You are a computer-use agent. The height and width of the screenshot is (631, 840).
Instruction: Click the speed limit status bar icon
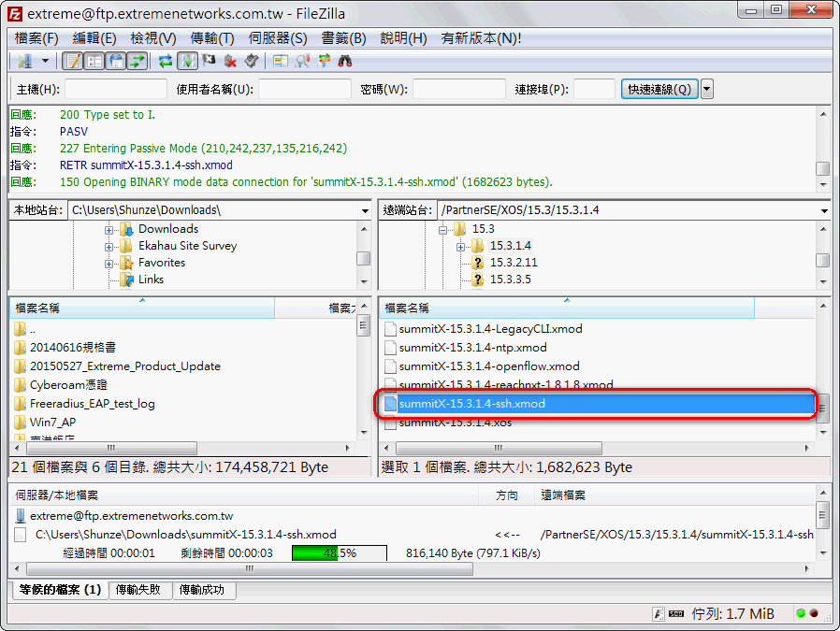click(x=676, y=614)
